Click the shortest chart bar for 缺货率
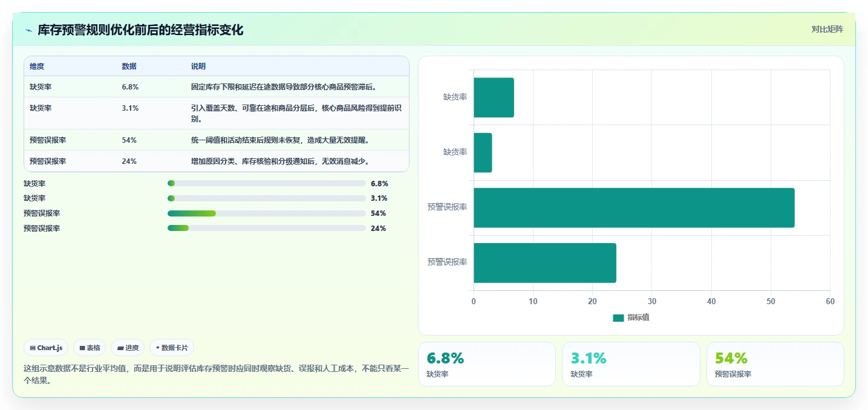Screen dimensions: 868x410 point(483,152)
